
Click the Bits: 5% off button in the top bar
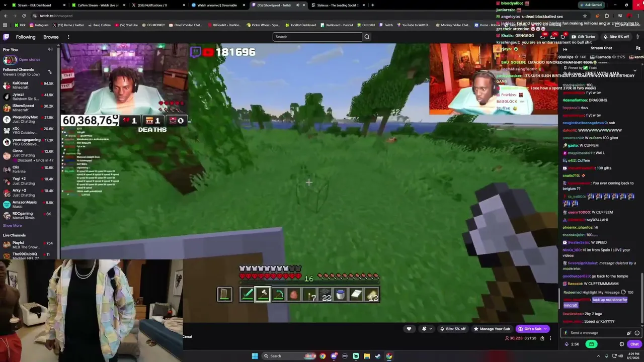tap(615, 37)
